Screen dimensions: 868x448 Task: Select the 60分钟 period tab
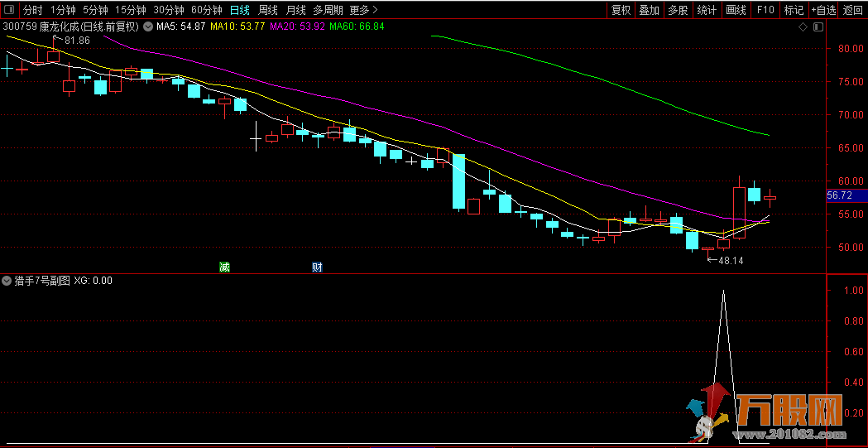pos(207,9)
